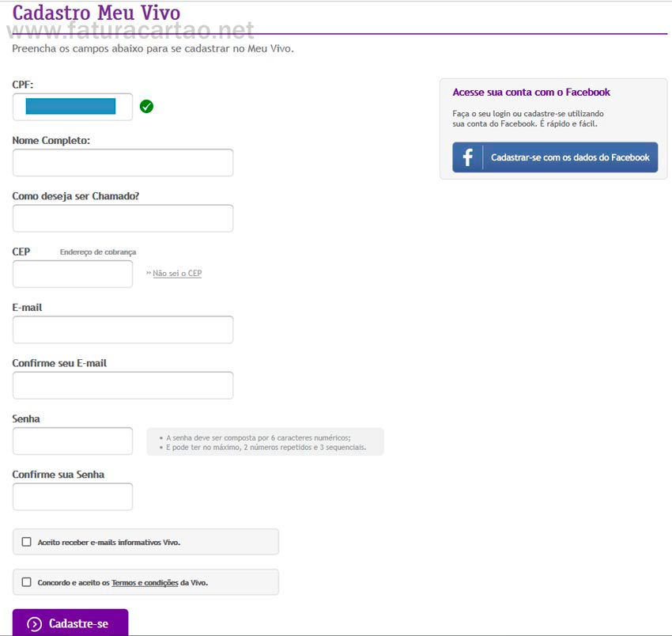Click into the Nome Completo text box
The height and width of the screenshot is (636, 672).
click(123, 163)
